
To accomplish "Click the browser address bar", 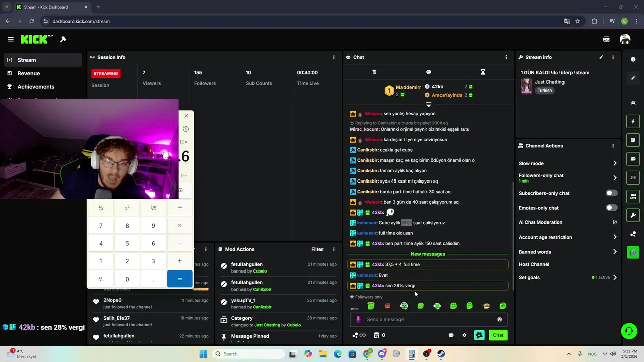I will (x=302, y=21).
